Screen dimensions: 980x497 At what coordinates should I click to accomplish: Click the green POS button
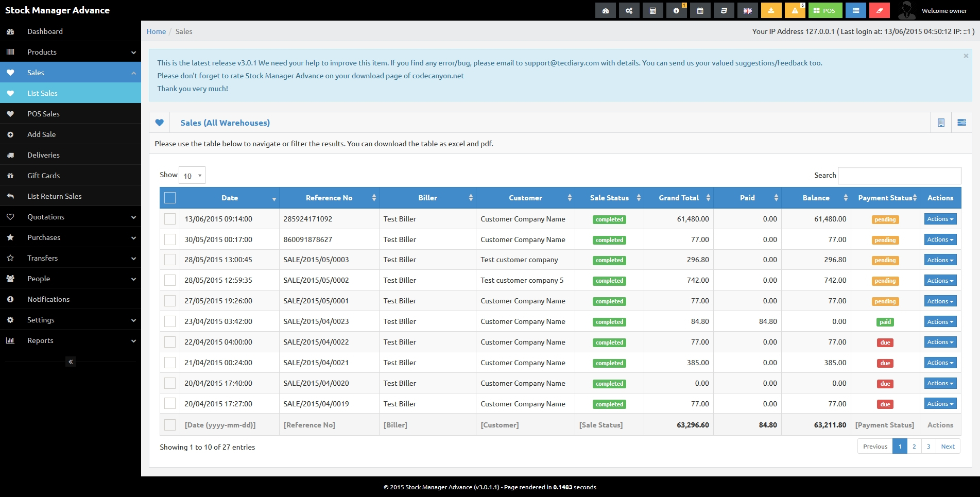(x=825, y=11)
